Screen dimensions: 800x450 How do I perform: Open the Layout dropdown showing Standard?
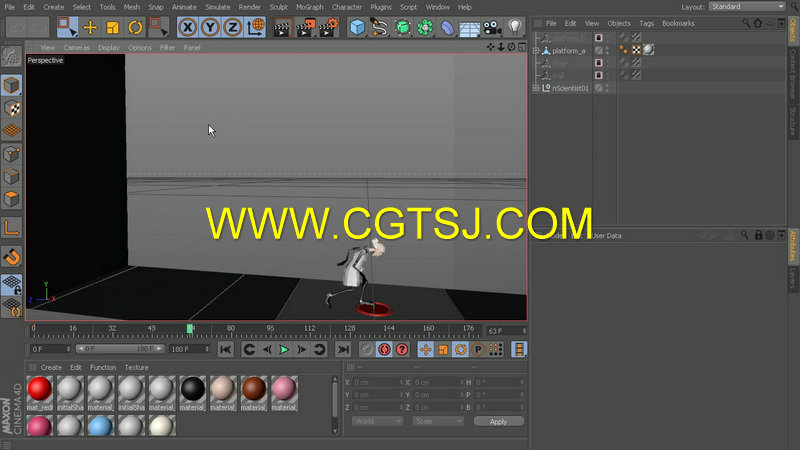tap(747, 7)
